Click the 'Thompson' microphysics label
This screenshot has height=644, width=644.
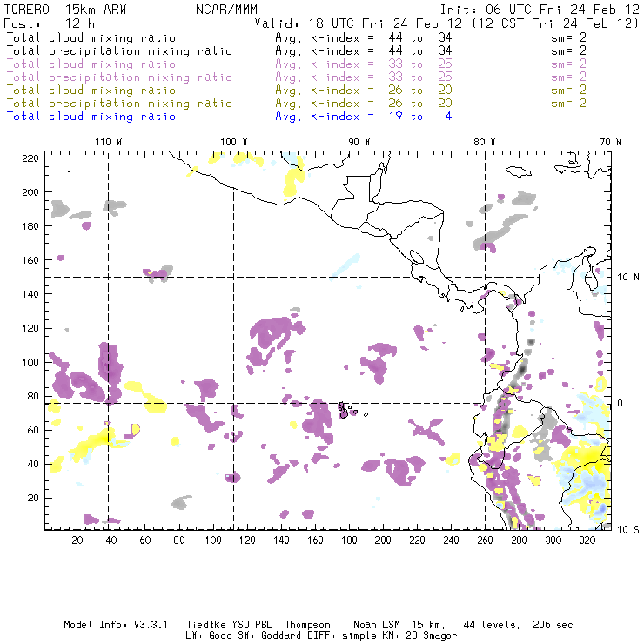coord(307,625)
